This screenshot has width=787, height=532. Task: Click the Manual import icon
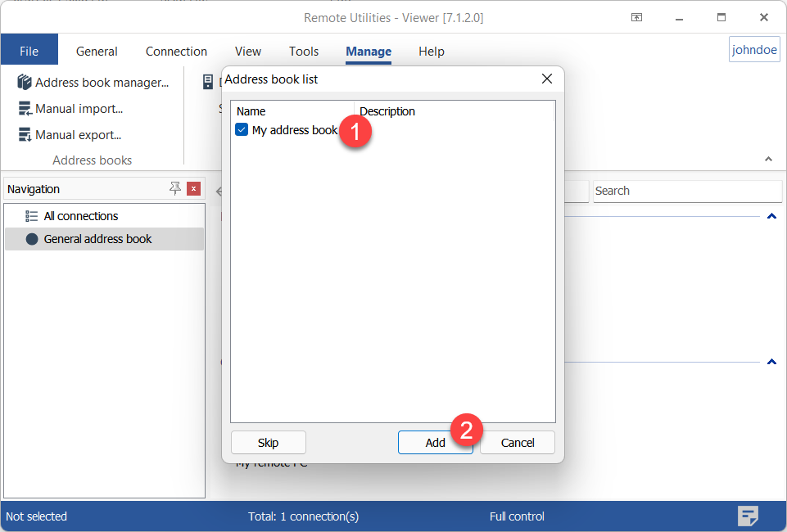pos(25,109)
